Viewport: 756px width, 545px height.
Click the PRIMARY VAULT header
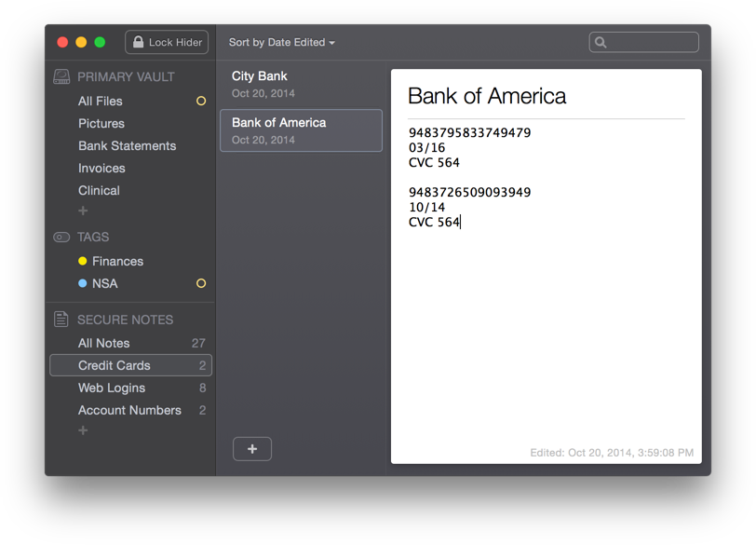126,76
